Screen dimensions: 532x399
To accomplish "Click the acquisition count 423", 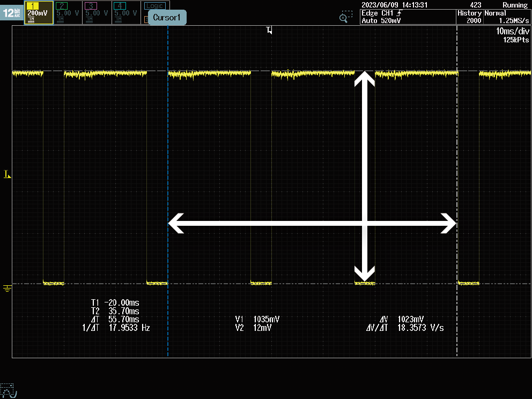I will pos(476,5).
